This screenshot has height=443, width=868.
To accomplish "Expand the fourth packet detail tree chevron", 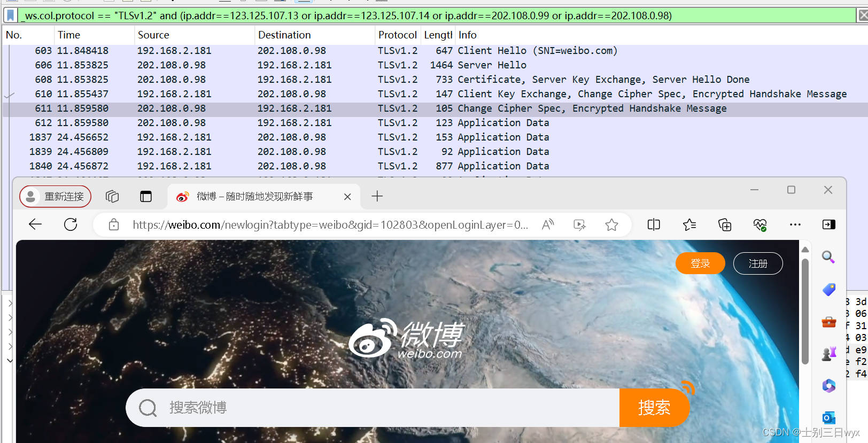I will [x=10, y=346].
